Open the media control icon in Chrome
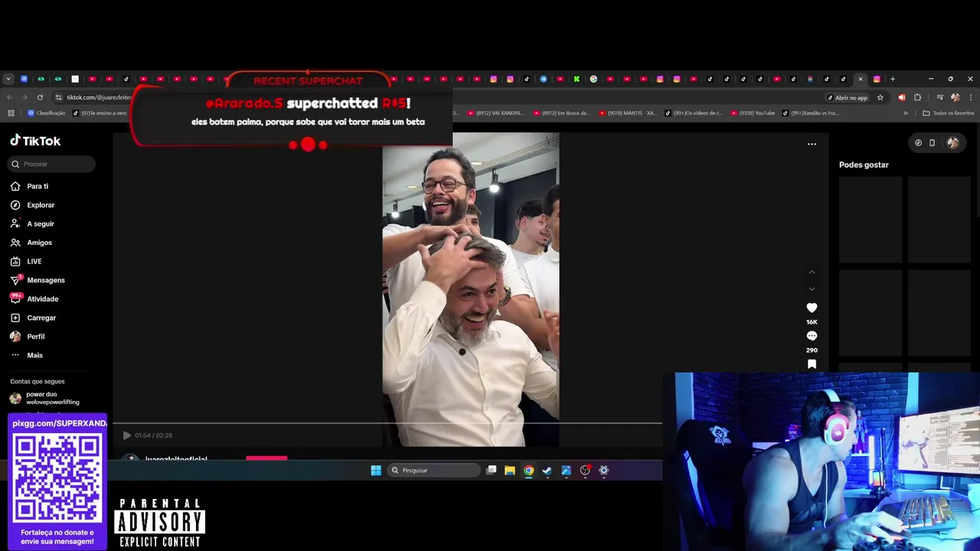This screenshot has width=980, height=551. point(939,97)
